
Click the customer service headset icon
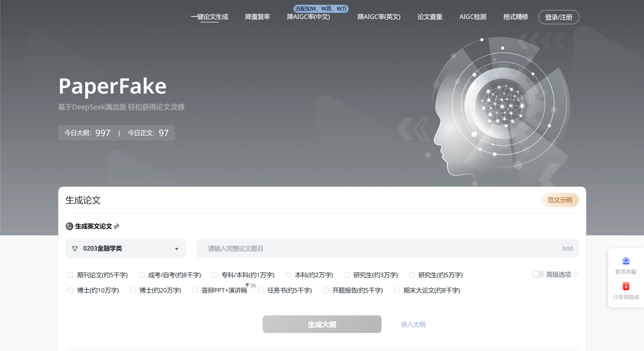[x=626, y=261]
